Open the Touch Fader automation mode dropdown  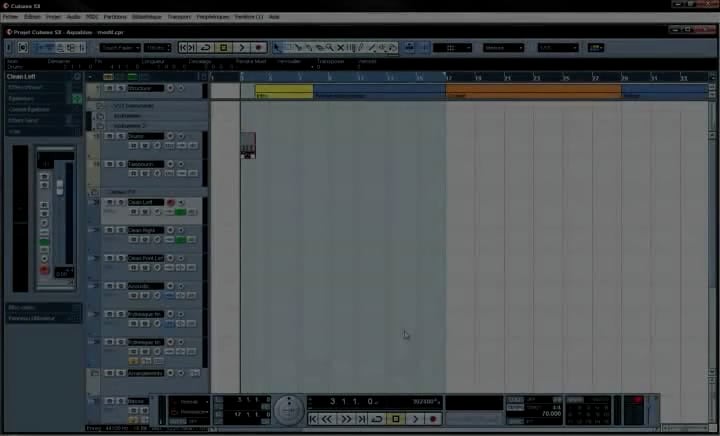point(120,48)
